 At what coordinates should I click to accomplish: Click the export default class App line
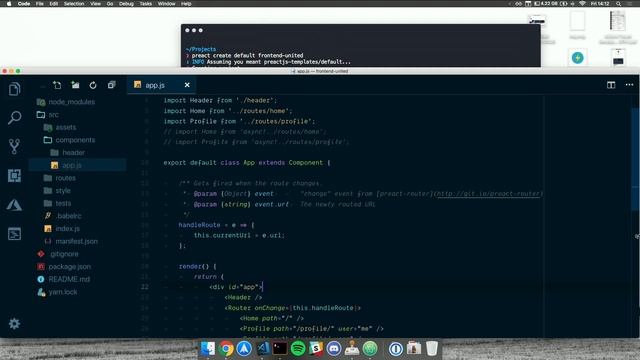pos(247,162)
